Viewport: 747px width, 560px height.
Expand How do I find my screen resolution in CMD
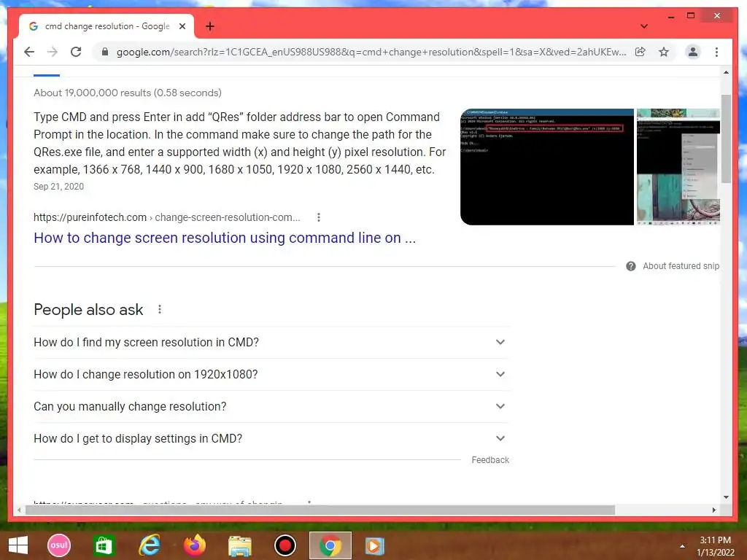pyautogui.click(x=271, y=343)
